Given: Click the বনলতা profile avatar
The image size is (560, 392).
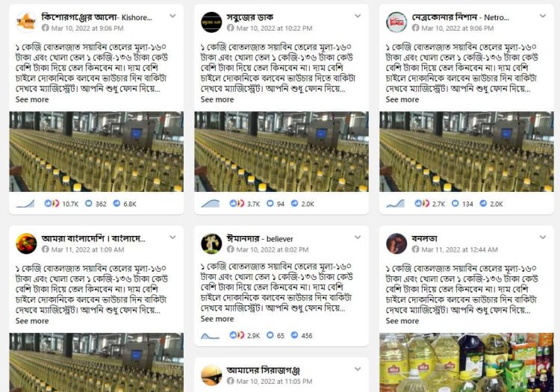Looking at the screenshot, I should click(x=396, y=243).
